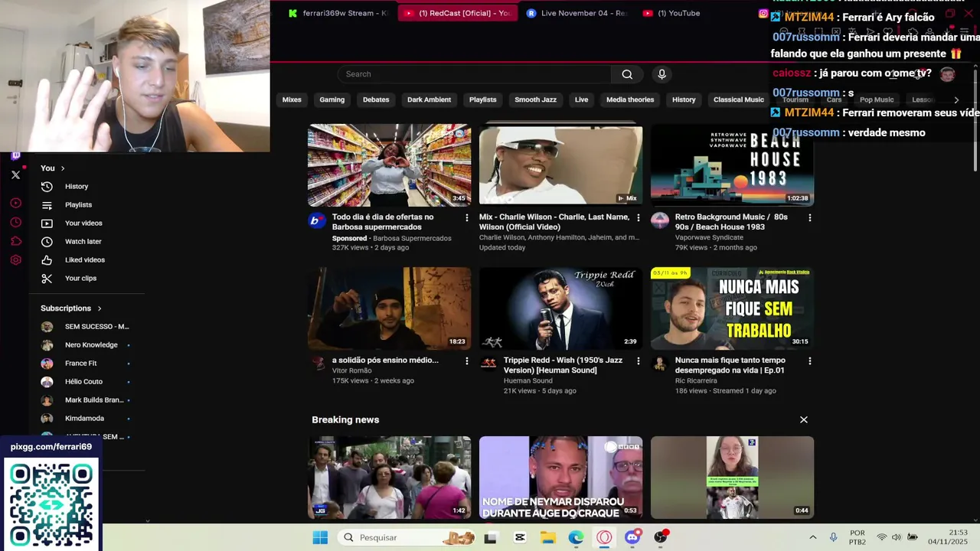Open Vaporwave Syndicate channel avatar
Screen dimensions: 980x551
(x=660, y=221)
